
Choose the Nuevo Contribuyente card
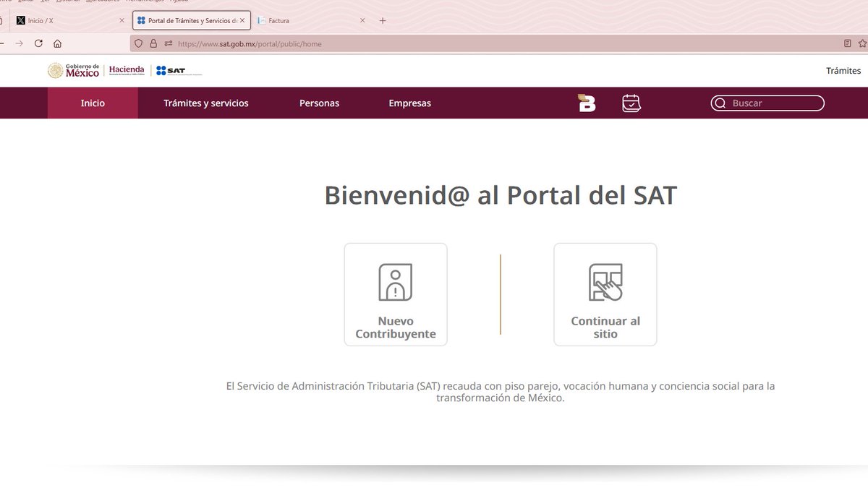(x=396, y=294)
